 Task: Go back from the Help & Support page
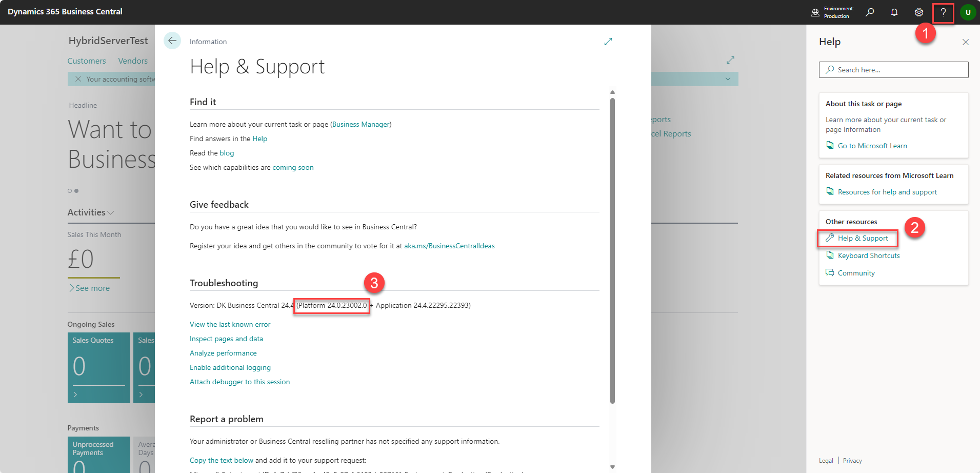(x=172, y=41)
